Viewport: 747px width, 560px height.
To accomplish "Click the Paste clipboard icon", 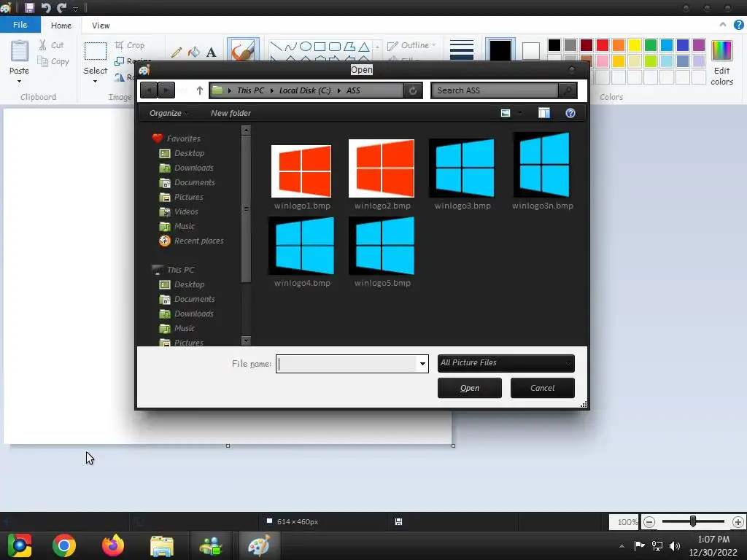I will (x=20, y=51).
